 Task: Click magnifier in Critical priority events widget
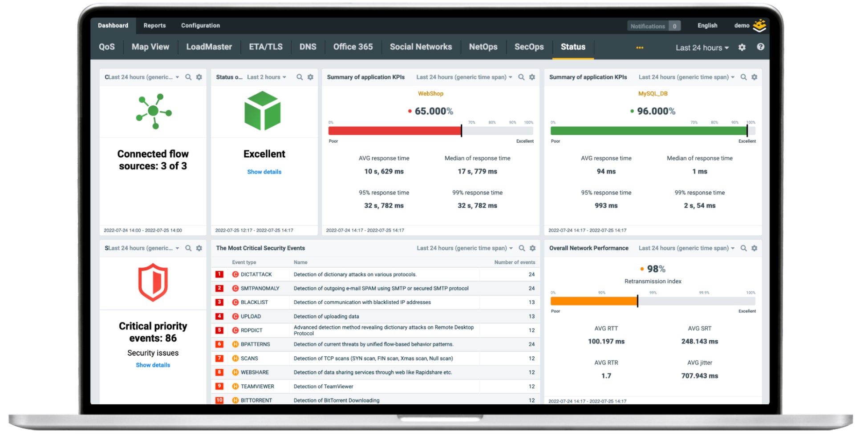tap(188, 248)
